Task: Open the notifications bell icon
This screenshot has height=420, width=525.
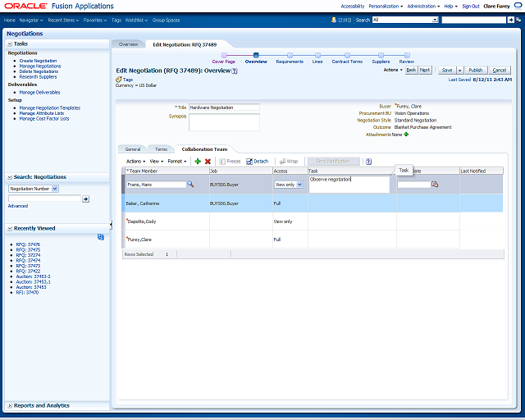Action: (334, 20)
